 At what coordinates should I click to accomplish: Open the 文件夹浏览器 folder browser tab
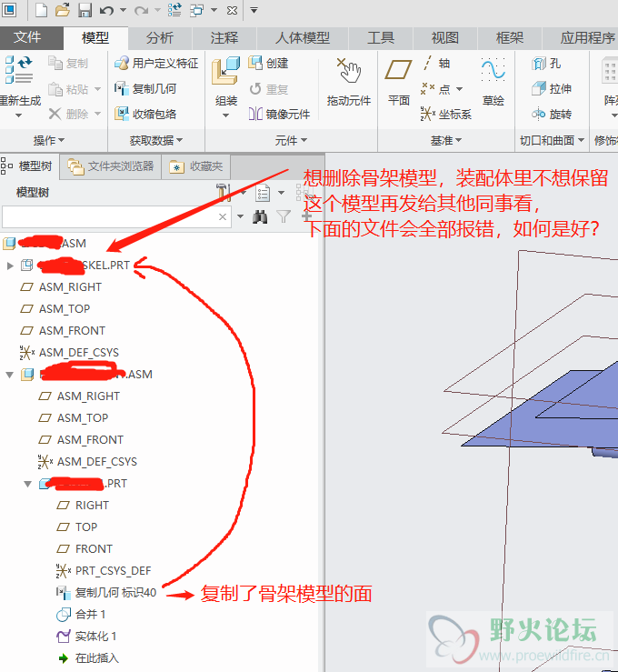point(111,166)
